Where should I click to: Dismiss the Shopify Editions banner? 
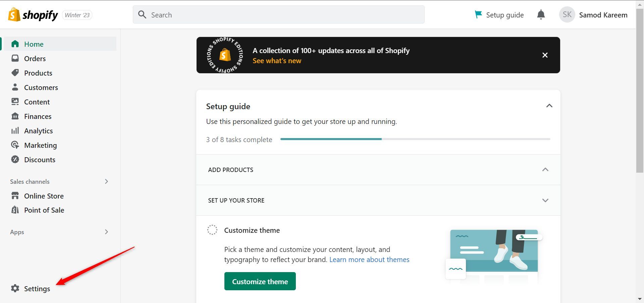545,55
